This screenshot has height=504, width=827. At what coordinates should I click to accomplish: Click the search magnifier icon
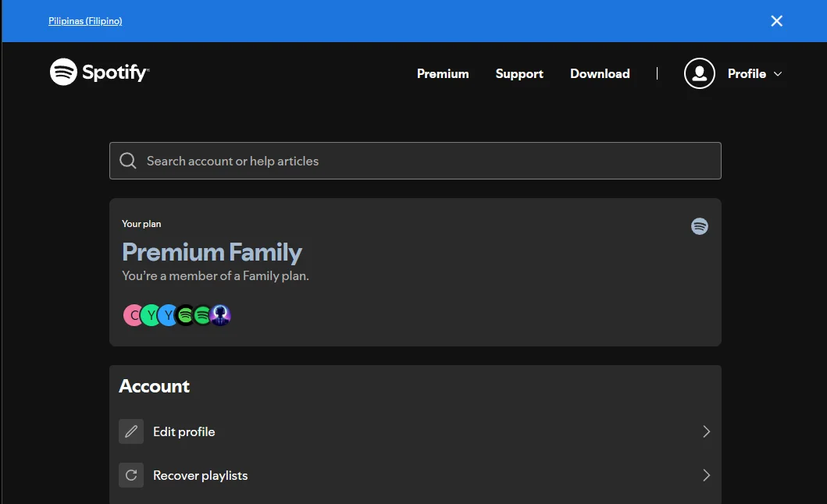(x=127, y=161)
